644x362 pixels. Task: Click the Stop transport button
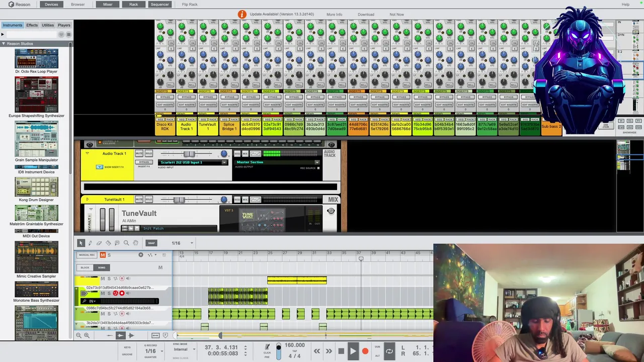point(341,351)
